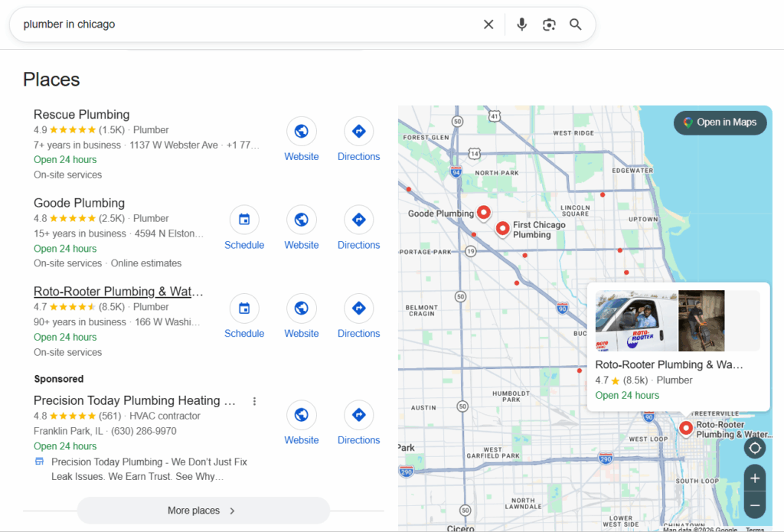784x532 pixels.
Task: View Roto-Rooter van photo in map card
Action: 636,321
